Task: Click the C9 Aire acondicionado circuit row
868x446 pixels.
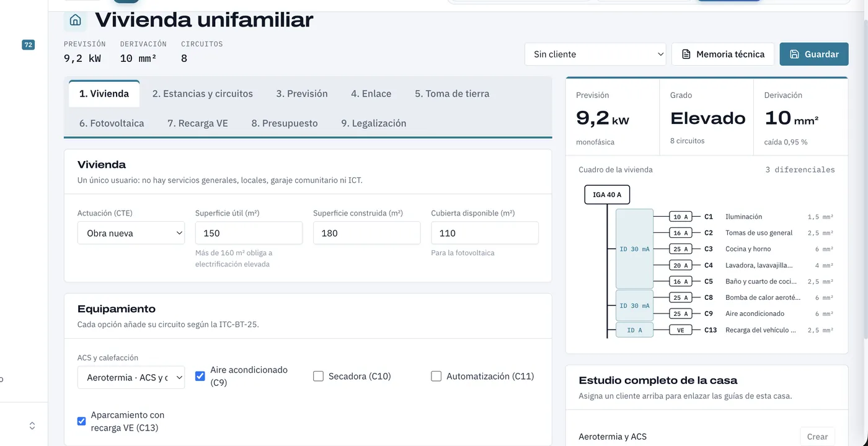Action: point(751,314)
